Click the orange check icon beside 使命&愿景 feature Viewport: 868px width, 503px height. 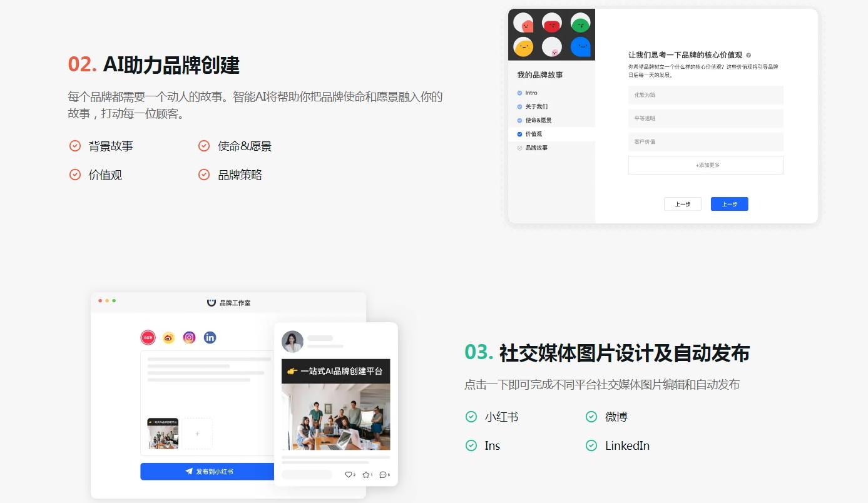pos(204,146)
